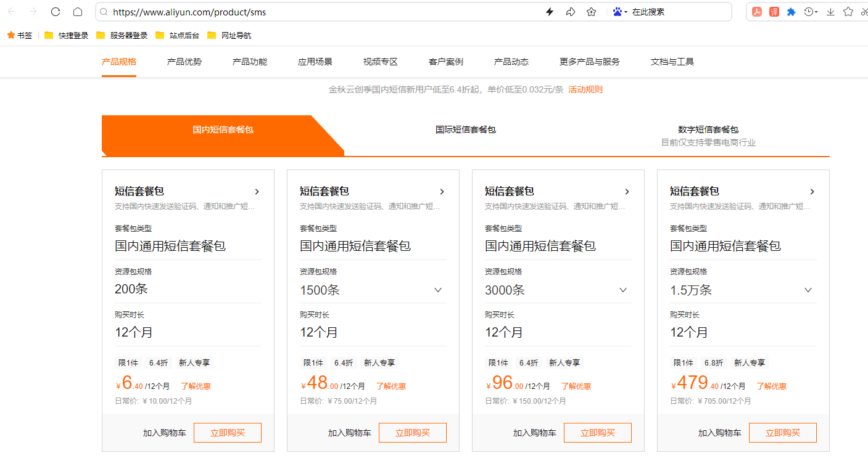This screenshot has height=474, width=868.
Task: Open the 快捷登录 bookmark folder
Action: pos(67,35)
